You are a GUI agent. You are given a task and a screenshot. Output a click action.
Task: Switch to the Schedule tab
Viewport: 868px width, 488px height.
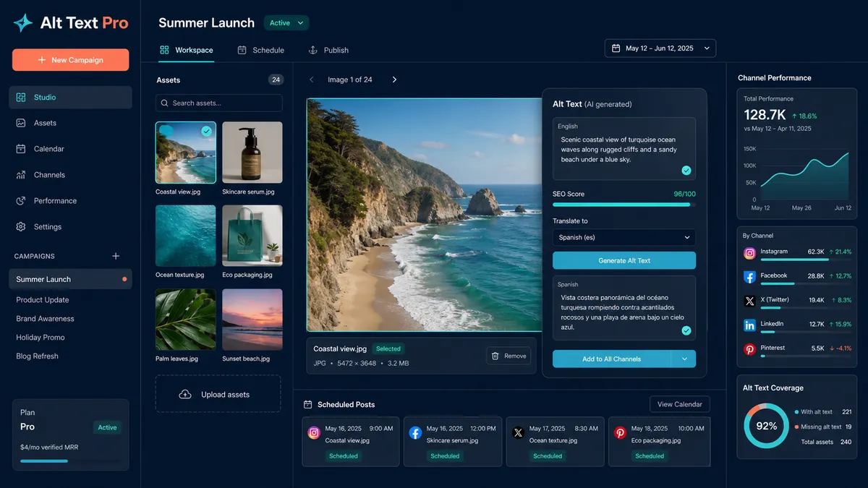pyautogui.click(x=260, y=50)
